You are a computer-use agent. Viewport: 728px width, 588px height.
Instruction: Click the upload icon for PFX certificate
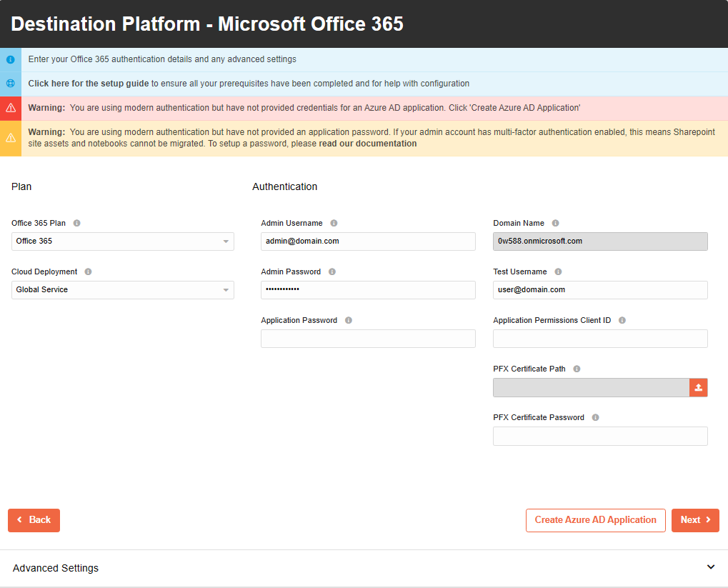coord(698,387)
